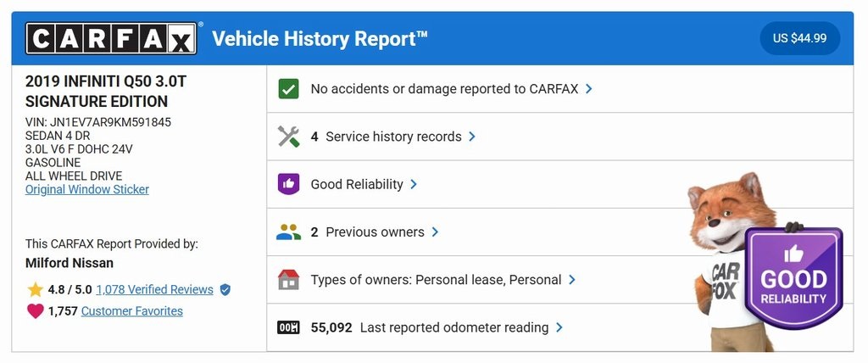This screenshot has width=868, height=363.
Task: Click the US $44.99 price button
Action: (799, 38)
